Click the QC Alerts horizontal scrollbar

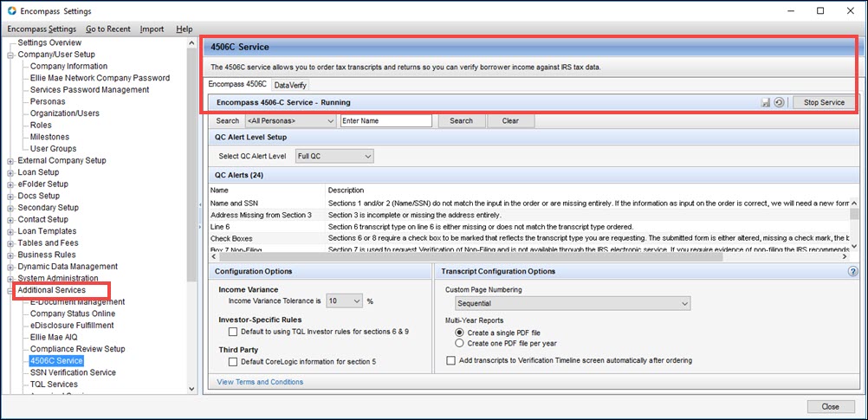pos(470,256)
